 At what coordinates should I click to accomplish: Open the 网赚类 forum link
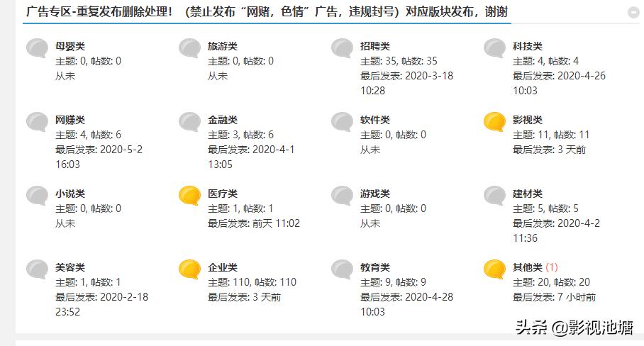[x=70, y=120]
